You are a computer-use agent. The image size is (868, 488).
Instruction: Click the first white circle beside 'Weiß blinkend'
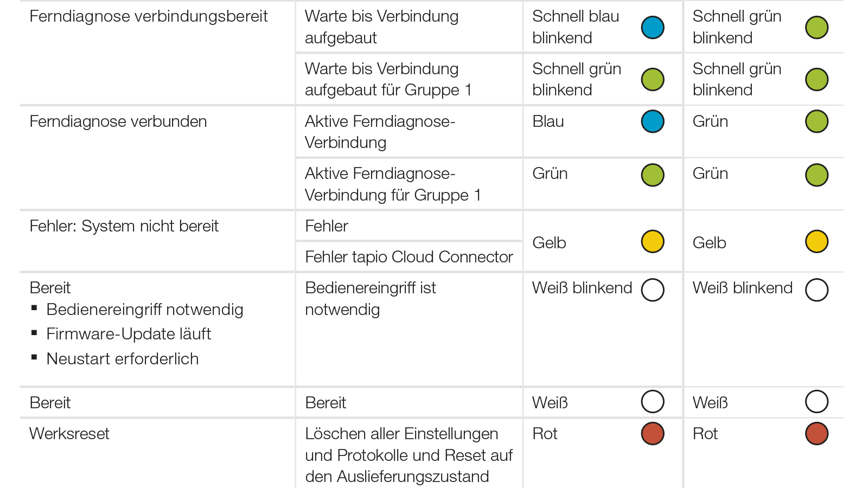(x=653, y=290)
